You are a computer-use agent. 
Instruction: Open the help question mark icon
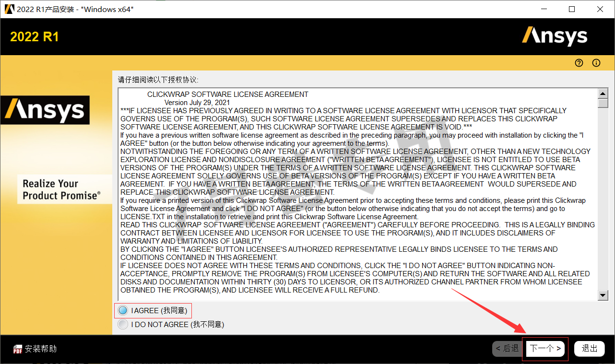pos(579,63)
